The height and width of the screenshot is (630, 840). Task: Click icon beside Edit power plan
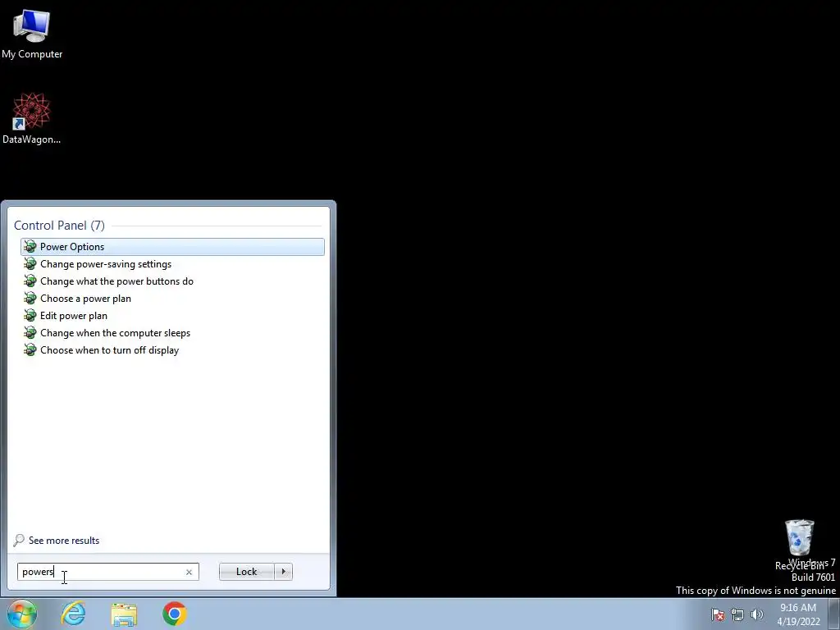30,316
